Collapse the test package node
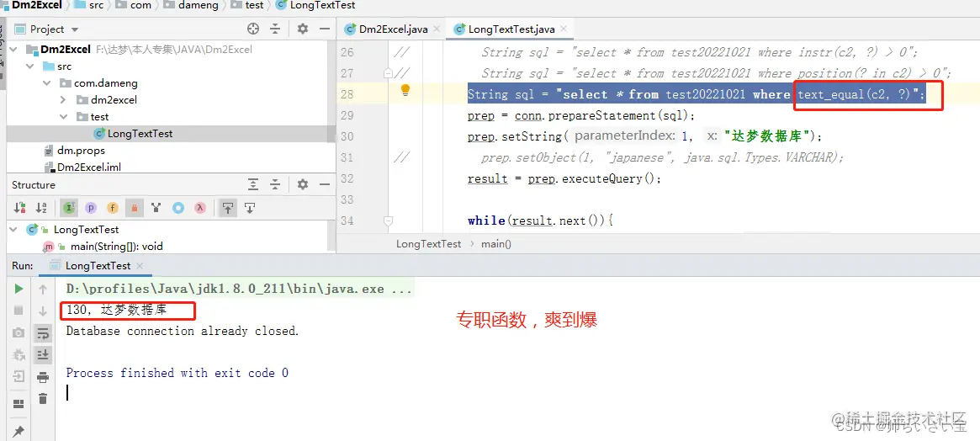This screenshot has width=980, height=441. click(x=63, y=117)
